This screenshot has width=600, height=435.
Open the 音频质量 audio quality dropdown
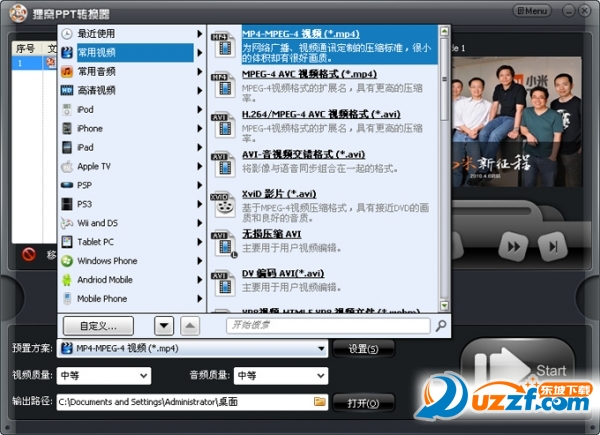281,376
